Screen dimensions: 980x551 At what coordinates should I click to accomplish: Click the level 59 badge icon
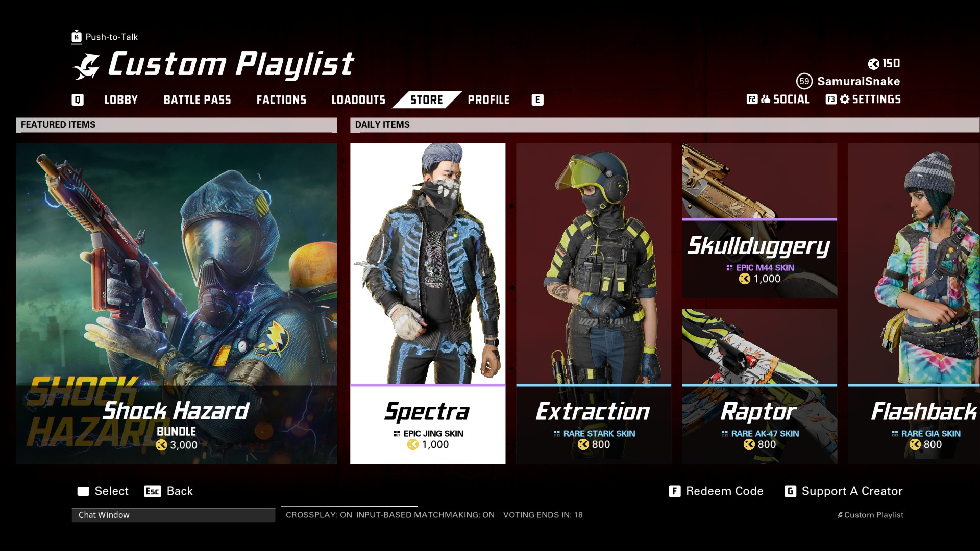coord(804,81)
